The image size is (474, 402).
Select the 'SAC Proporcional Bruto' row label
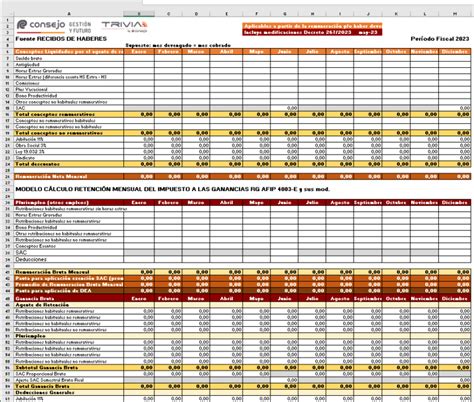click(69, 374)
